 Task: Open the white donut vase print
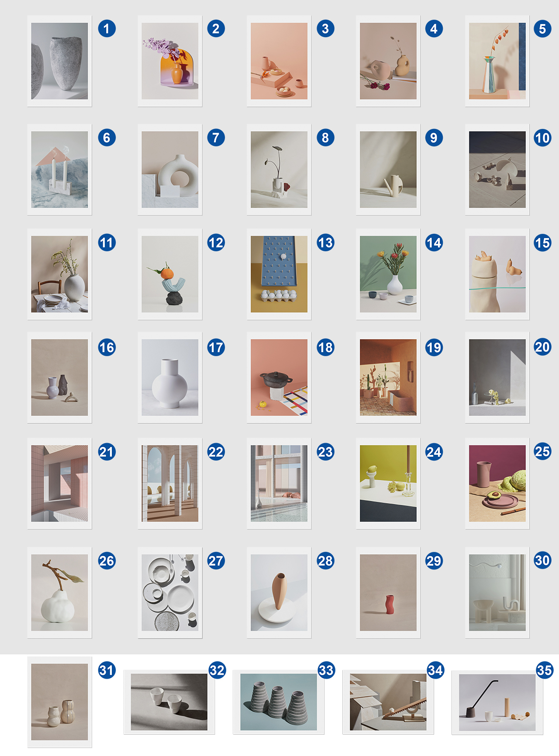point(170,170)
